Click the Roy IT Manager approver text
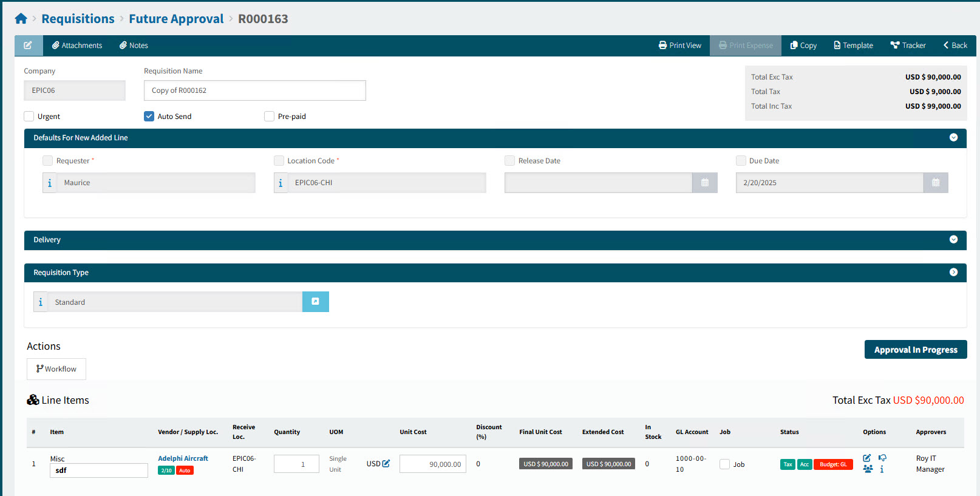 tap(930, 464)
